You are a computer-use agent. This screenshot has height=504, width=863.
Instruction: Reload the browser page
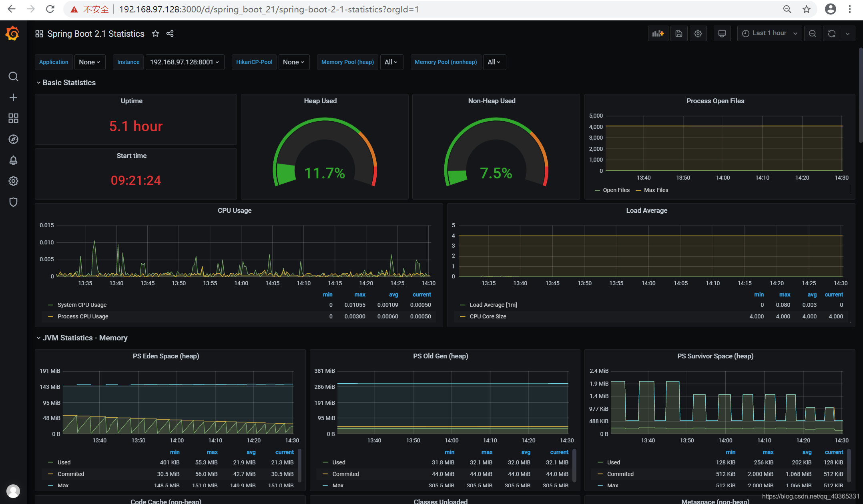(x=50, y=9)
